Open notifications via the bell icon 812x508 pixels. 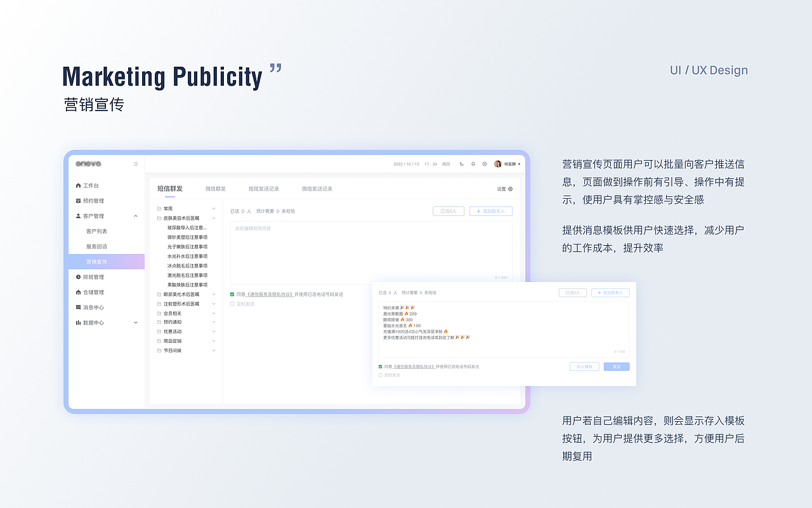tap(473, 163)
